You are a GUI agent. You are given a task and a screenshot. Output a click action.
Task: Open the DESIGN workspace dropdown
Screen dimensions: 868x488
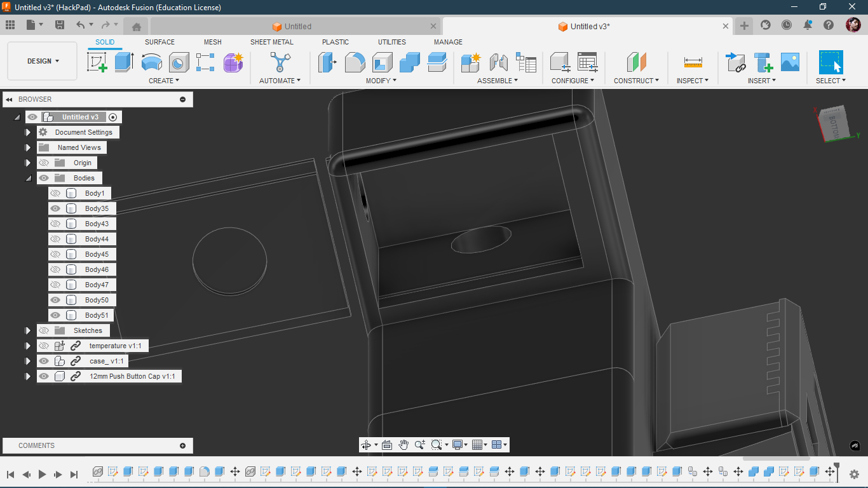(x=42, y=60)
